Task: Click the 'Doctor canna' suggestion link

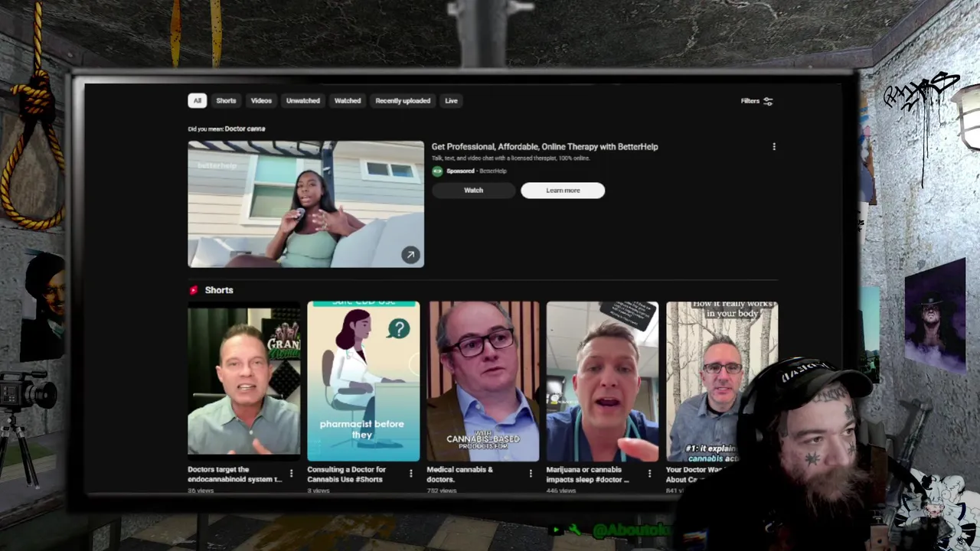Action: coord(245,129)
